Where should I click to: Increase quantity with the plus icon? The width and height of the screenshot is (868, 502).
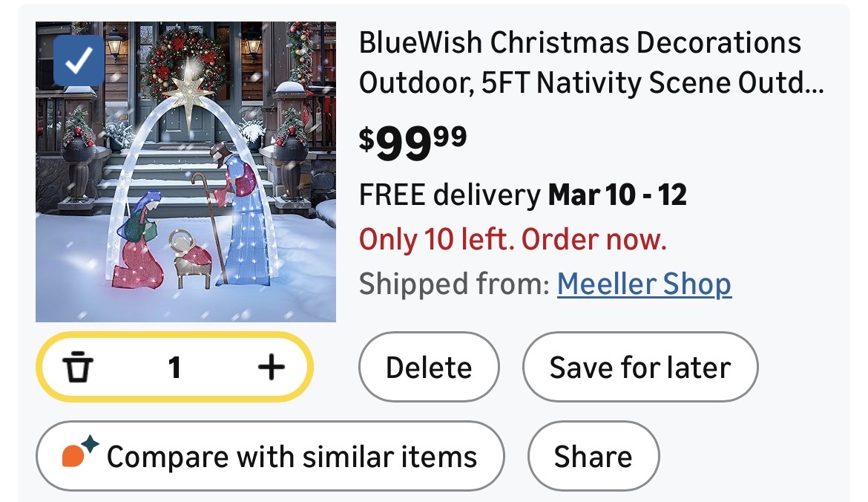coord(271,367)
